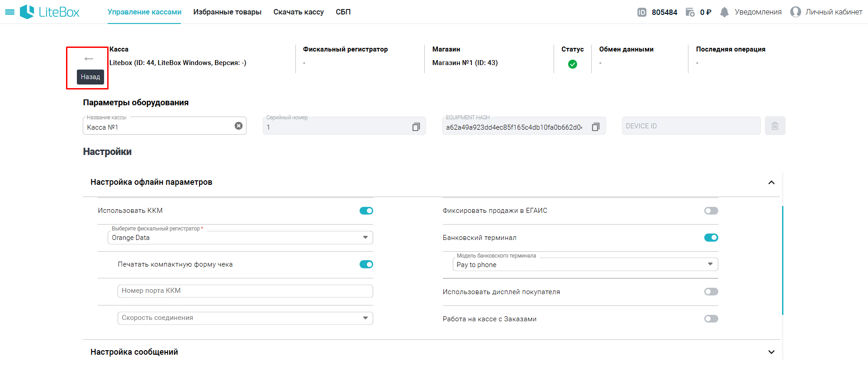Click the notifications bell icon
The image size is (868, 366).
click(724, 12)
